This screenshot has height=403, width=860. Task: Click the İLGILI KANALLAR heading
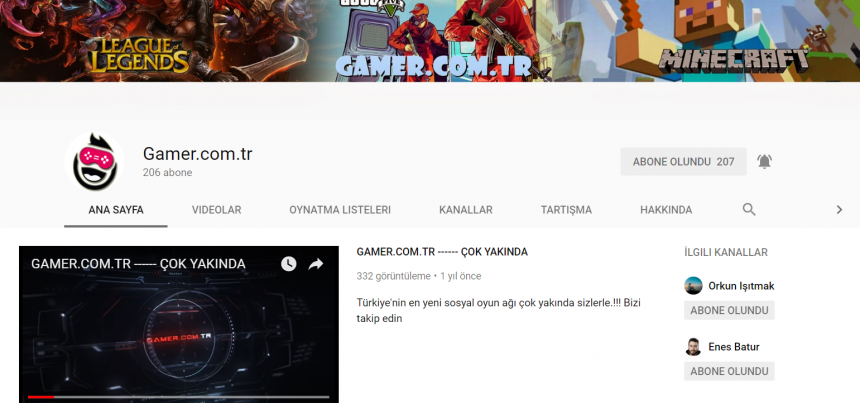[726, 252]
